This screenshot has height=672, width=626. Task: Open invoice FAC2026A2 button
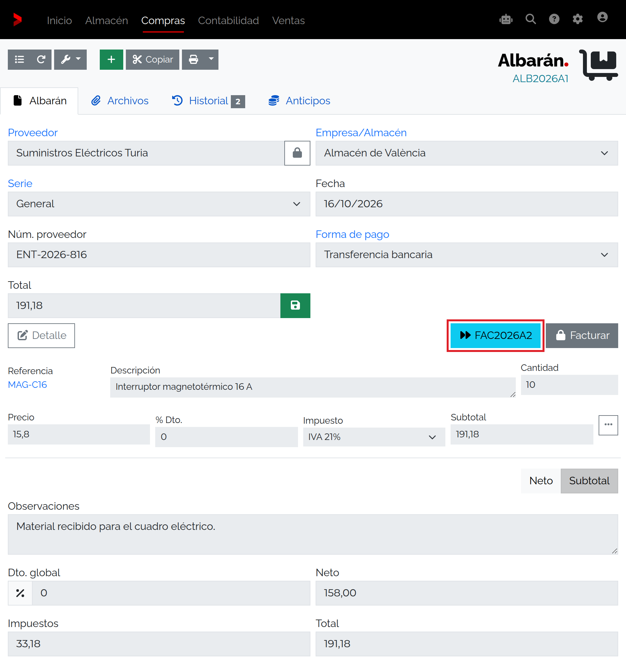point(496,335)
